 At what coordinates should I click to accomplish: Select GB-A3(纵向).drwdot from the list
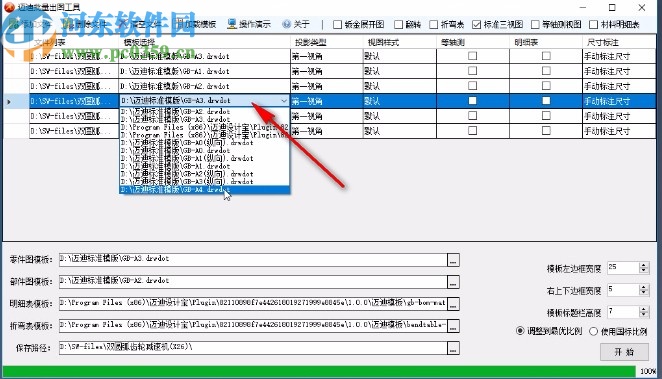(205, 182)
